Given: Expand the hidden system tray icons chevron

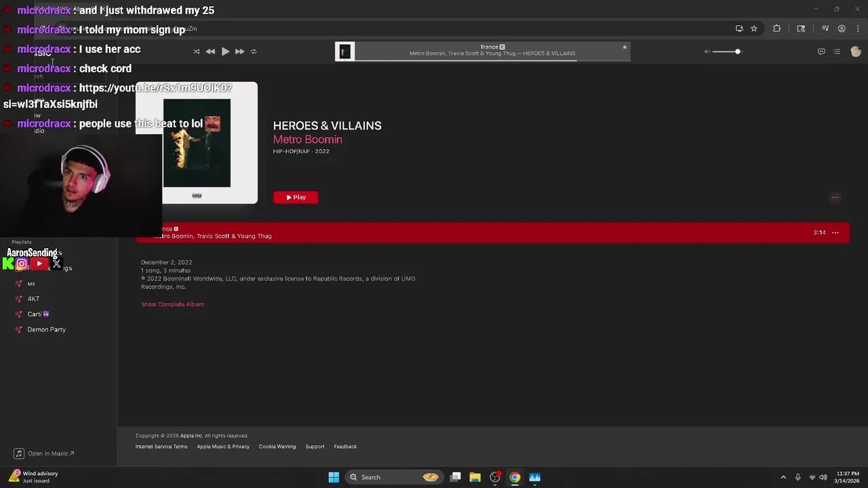Looking at the screenshot, I should click(x=783, y=477).
